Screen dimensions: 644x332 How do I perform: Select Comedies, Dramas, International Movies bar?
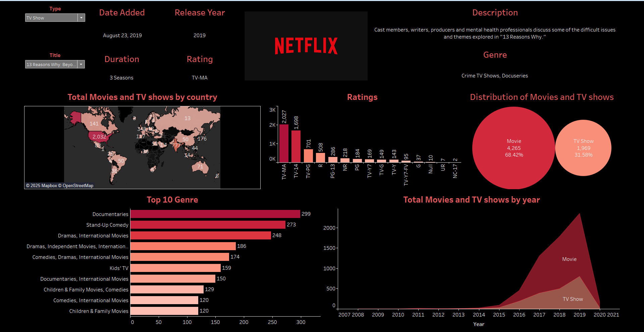click(x=179, y=257)
